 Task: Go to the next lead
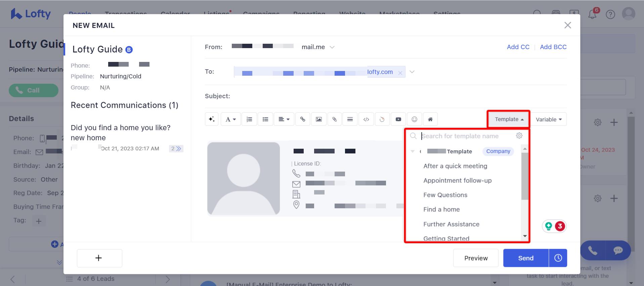168,279
